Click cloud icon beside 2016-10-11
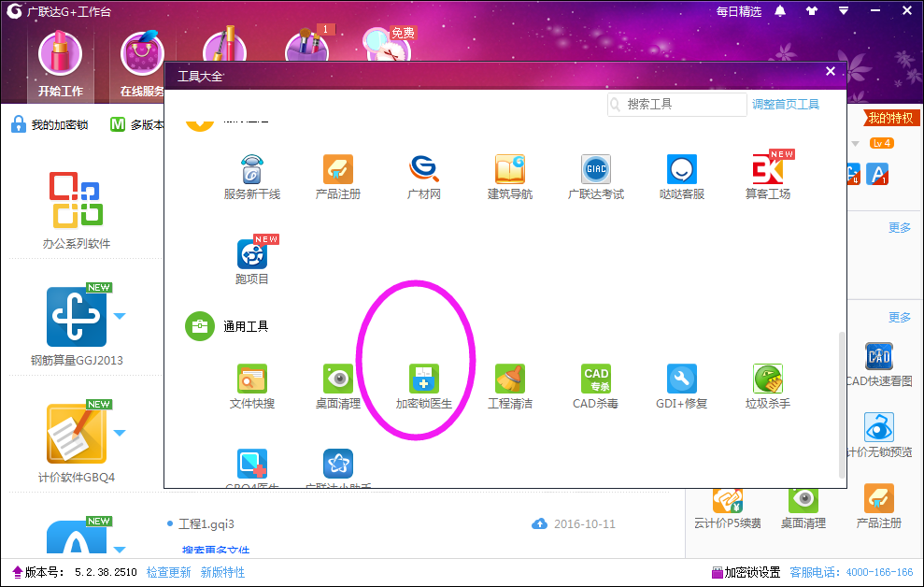The width and height of the screenshot is (924, 587). click(x=539, y=524)
